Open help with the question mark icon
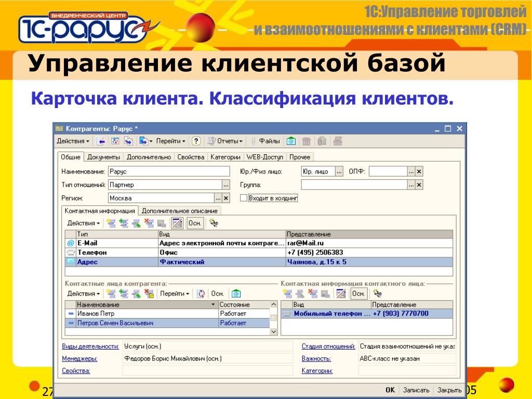 196,141
